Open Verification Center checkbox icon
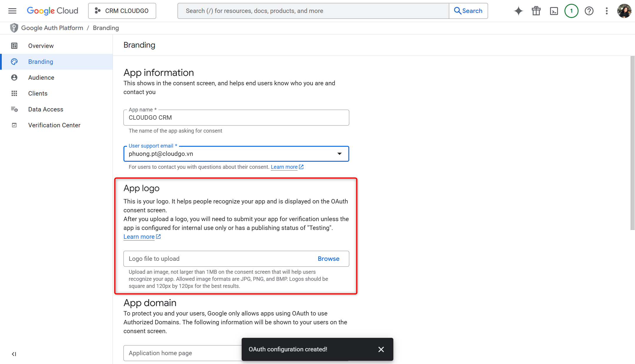635x364 pixels. (x=14, y=125)
